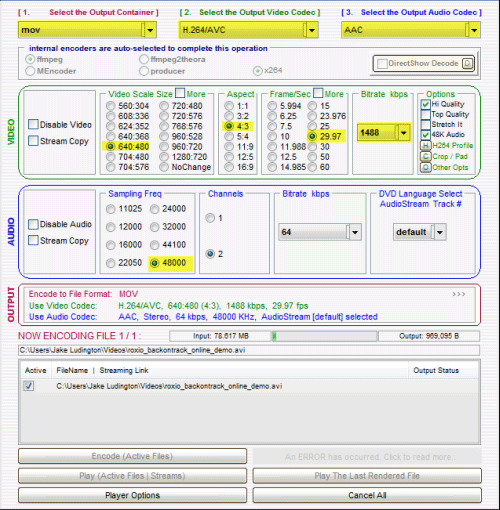Check Stream Copy in the Audio section
500x510 pixels.
point(33,240)
